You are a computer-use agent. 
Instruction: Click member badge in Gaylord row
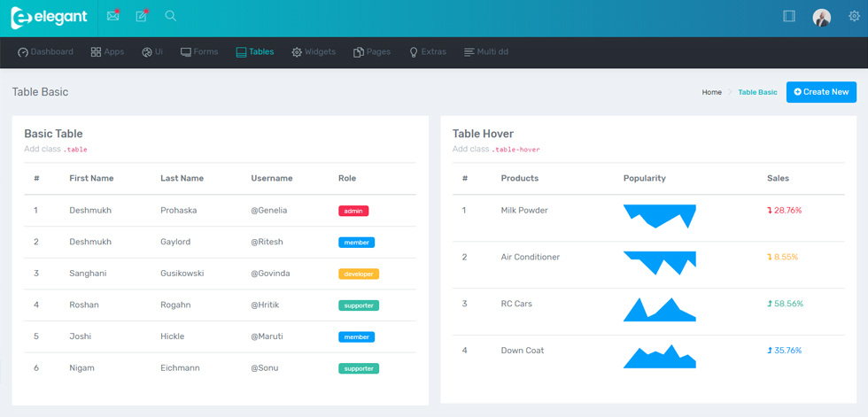(x=356, y=243)
